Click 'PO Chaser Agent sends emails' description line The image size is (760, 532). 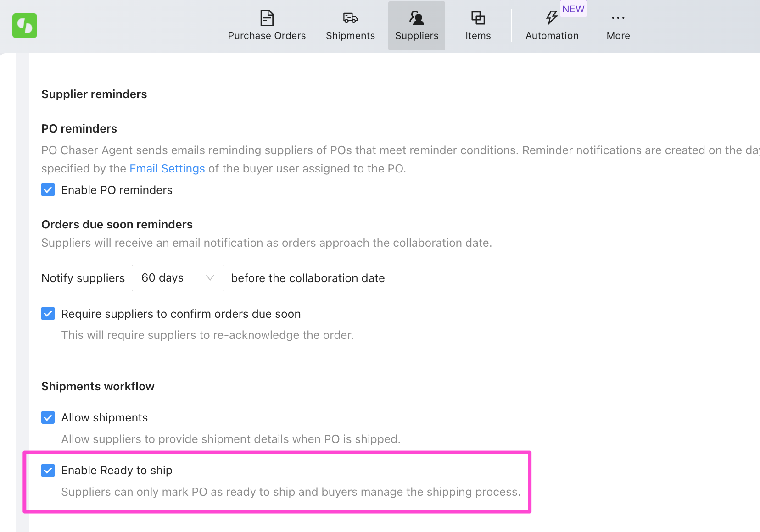tap(401, 150)
